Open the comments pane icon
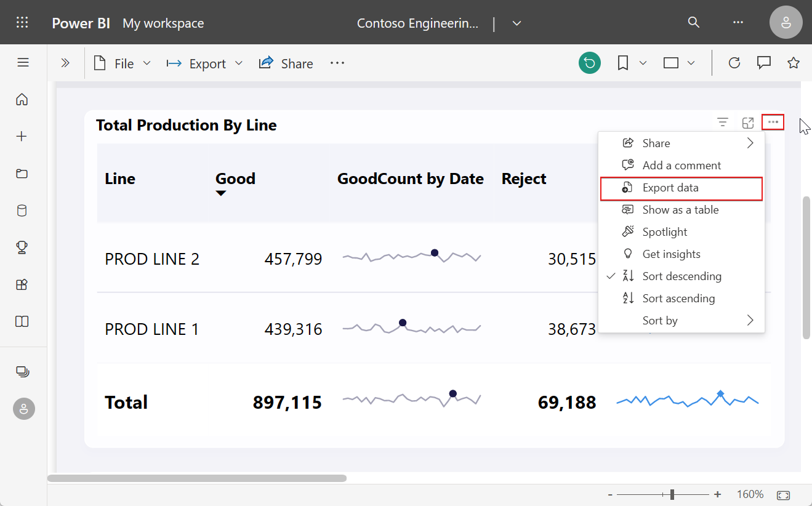 tap(764, 63)
